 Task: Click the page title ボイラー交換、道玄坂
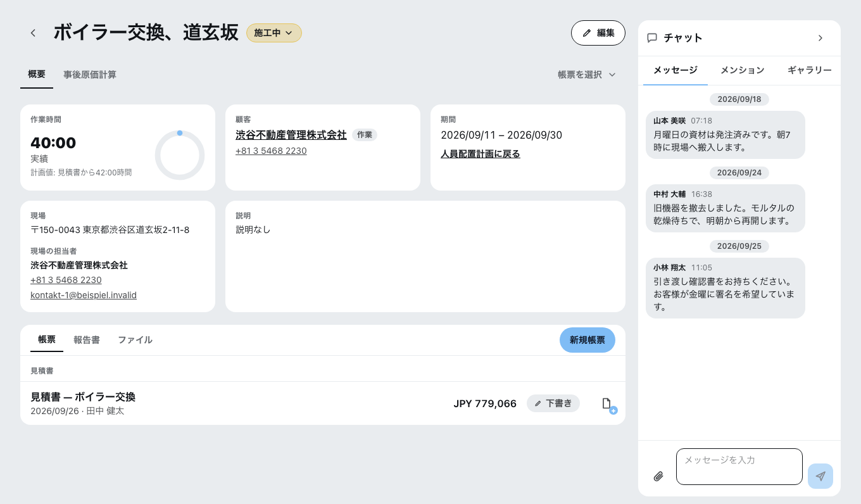pyautogui.click(x=146, y=33)
